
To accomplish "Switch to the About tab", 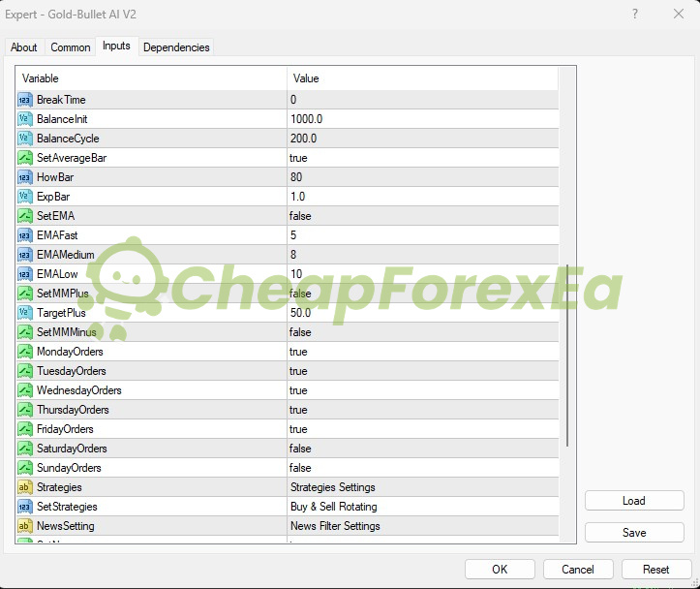I will click(24, 47).
